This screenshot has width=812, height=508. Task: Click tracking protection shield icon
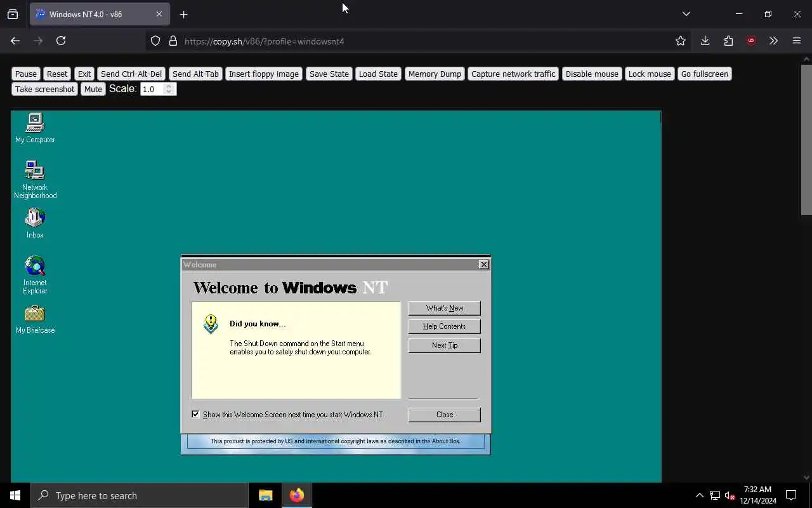(x=155, y=41)
